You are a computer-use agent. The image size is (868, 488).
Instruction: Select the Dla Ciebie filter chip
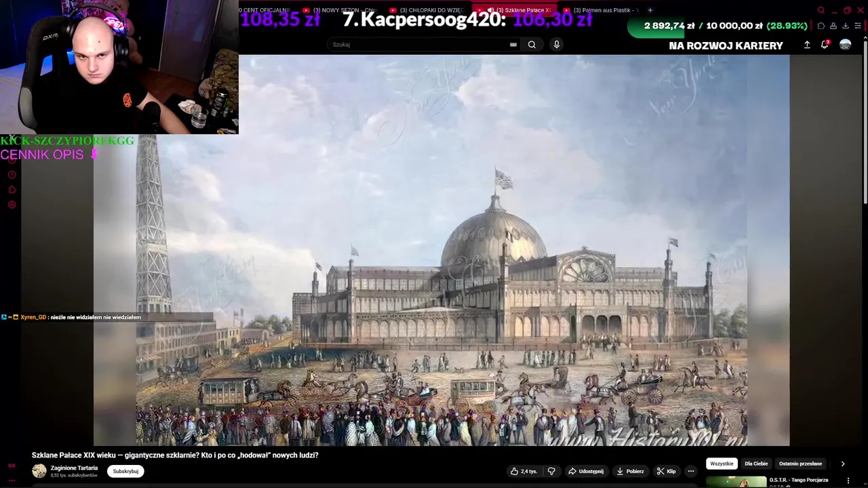tap(756, 464)
